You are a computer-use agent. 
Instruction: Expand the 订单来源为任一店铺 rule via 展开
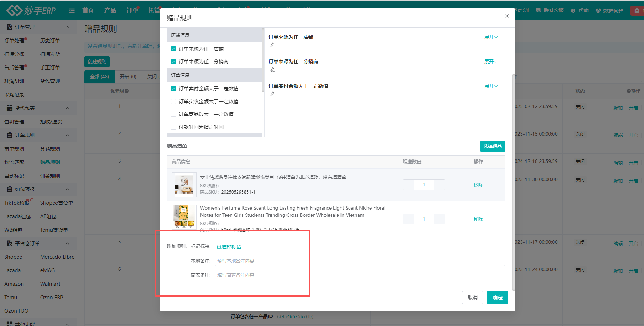point(490,37)
